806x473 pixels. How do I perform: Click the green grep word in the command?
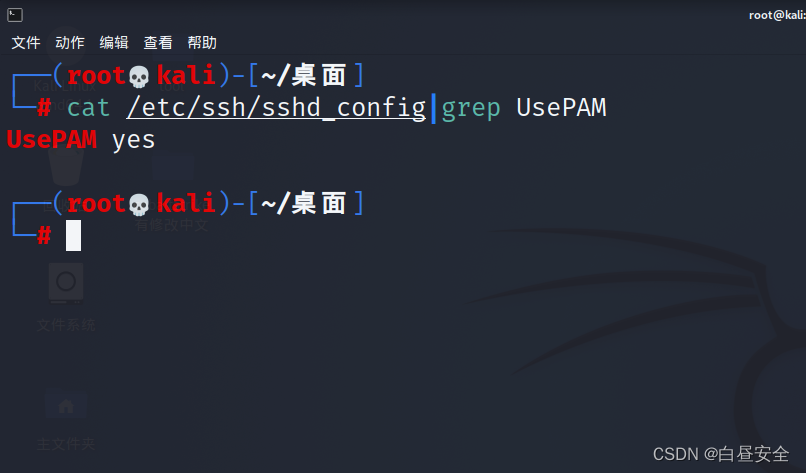(x=471, y=109)
